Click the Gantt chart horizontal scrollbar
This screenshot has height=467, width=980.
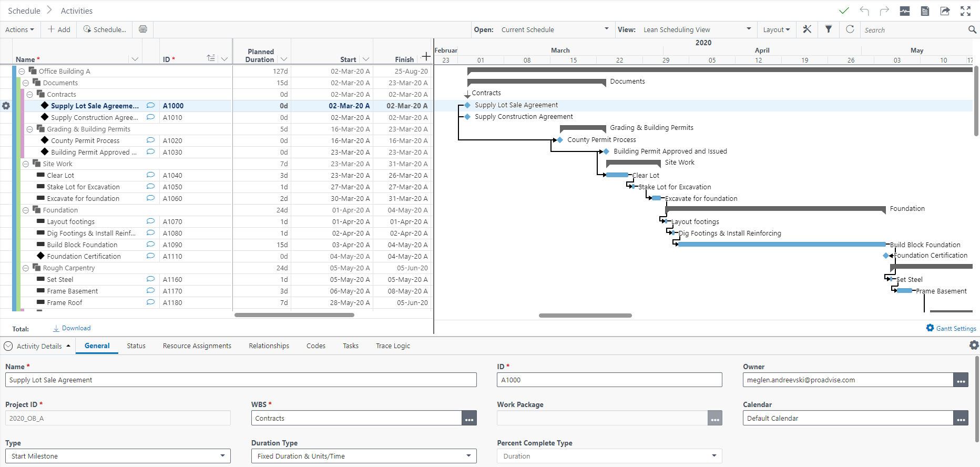(x=585, y=316)
